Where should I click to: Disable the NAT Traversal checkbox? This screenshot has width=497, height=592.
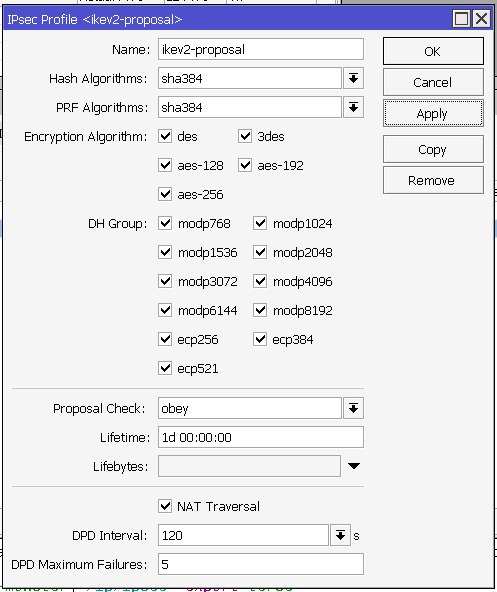(165, 506)
